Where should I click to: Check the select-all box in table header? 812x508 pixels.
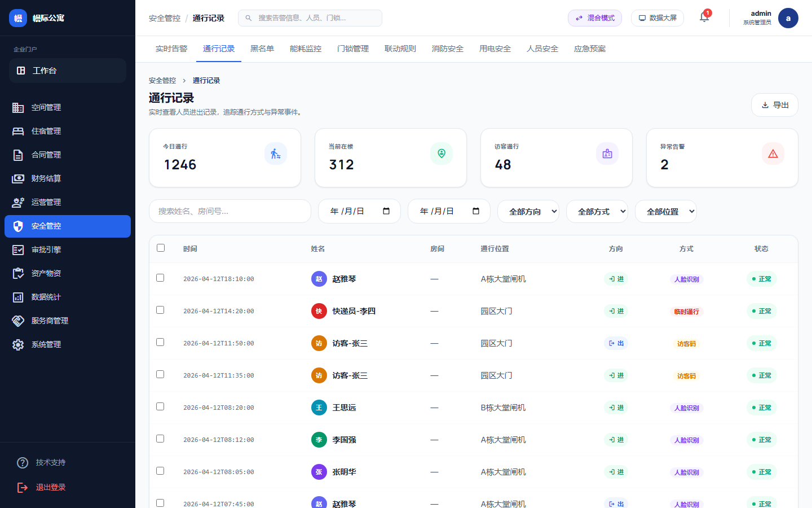[161, 247]
